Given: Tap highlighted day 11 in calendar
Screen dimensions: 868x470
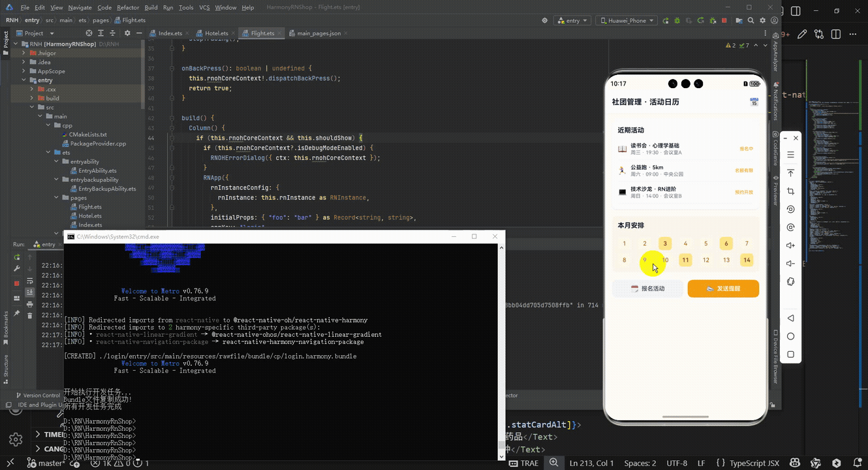Looking at the screenshot, I should point(685,260).
